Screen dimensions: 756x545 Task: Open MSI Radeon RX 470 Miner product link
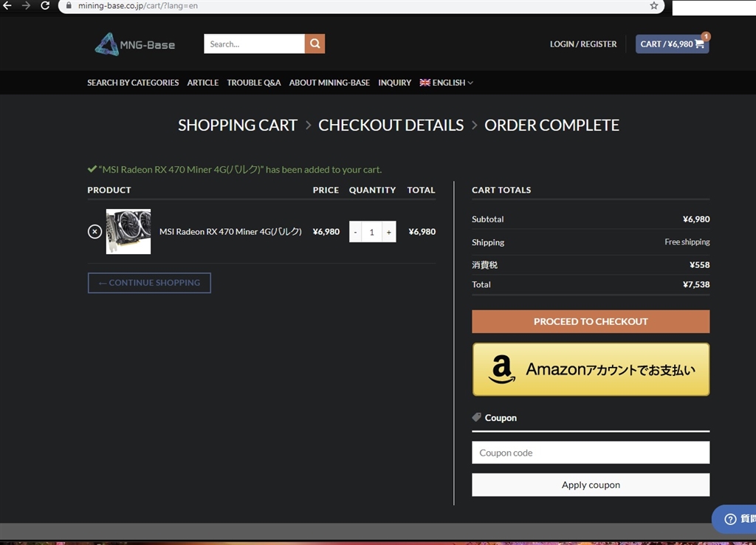tap(230, 231)
